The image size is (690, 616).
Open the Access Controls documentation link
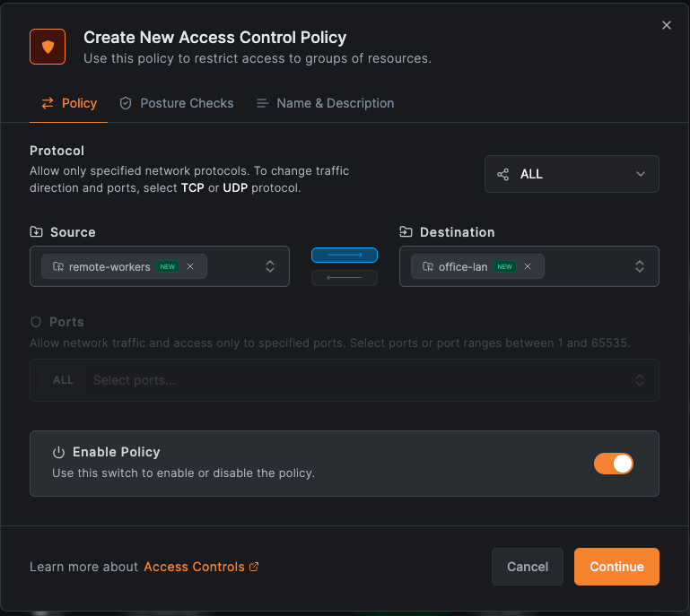tap(194, 567)
